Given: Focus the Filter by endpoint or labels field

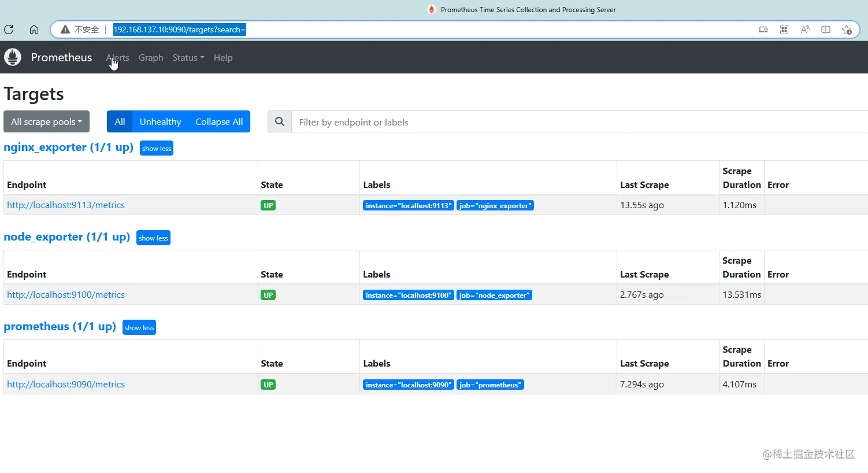Looking at the screenshot, I should tap(580, 122).
